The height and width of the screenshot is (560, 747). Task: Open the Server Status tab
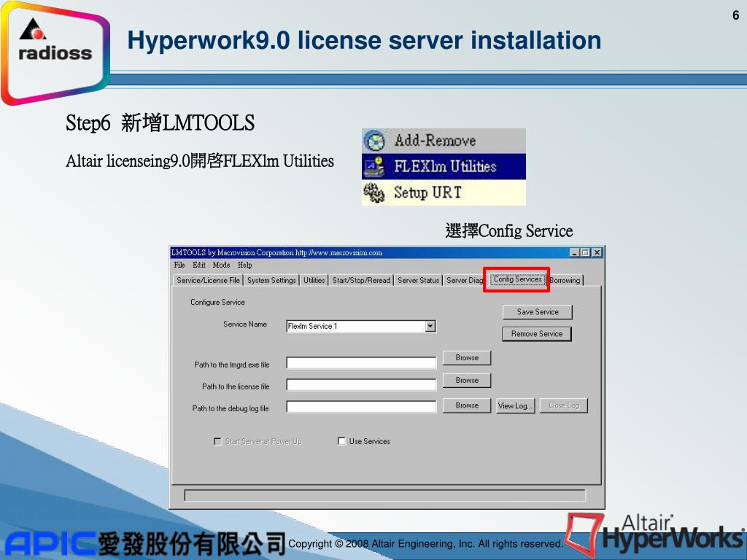(418, 281)
